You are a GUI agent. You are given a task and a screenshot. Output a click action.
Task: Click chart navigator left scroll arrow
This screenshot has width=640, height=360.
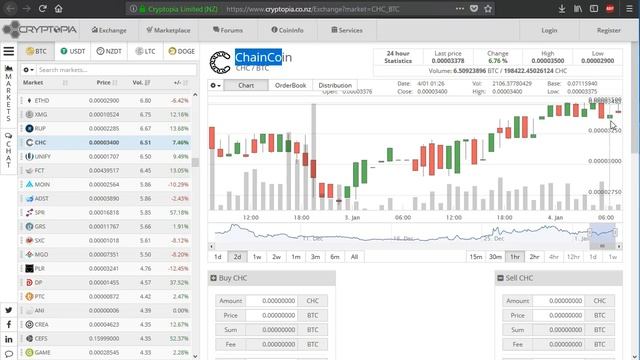[x=211, y=246]
